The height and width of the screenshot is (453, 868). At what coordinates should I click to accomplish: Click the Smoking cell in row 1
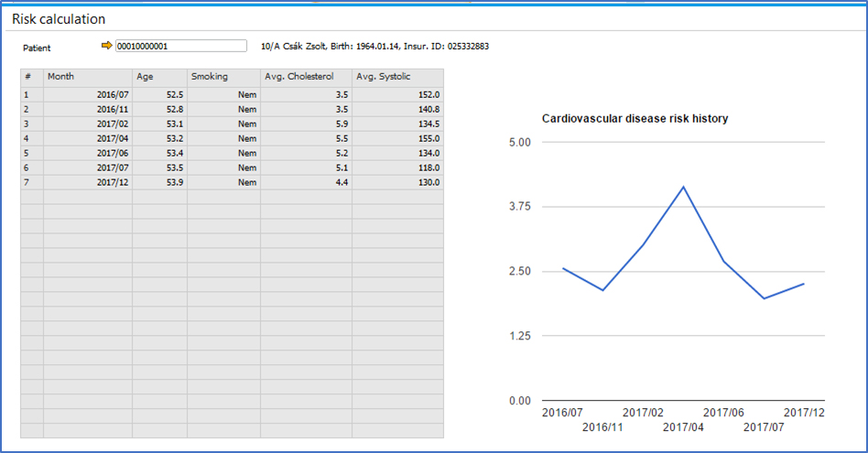pyautogui.click(x=223, y=94)
